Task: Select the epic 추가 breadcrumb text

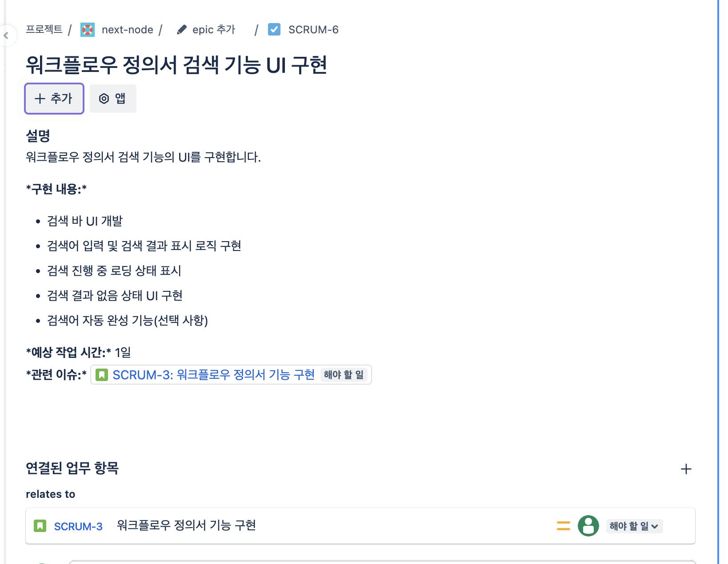Action: (x=214, y=30)
